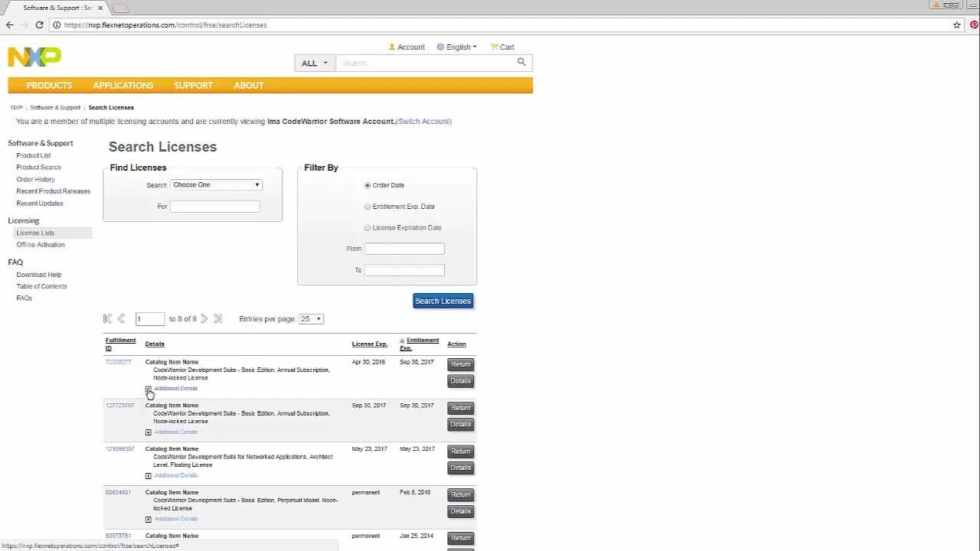Open the Search 'Choose One' dropdown
This screenshot has width=980, height=551.
(216, 184)
